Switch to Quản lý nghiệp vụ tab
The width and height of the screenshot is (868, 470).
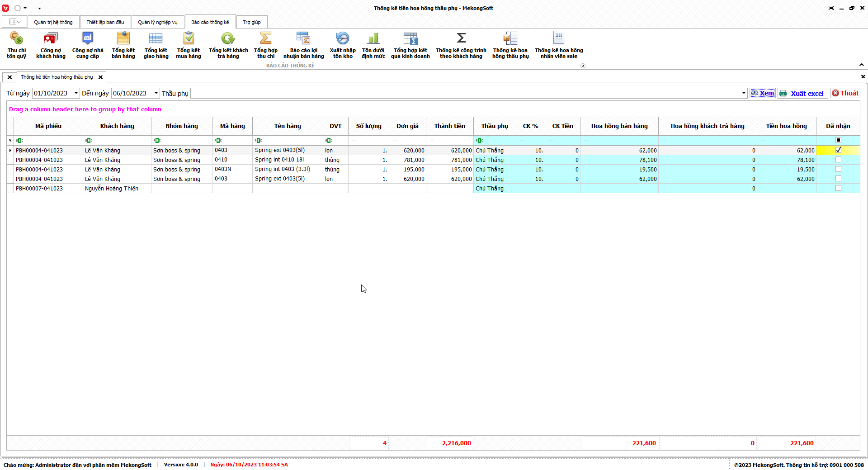pyautogui.click(x=157, y=22)
